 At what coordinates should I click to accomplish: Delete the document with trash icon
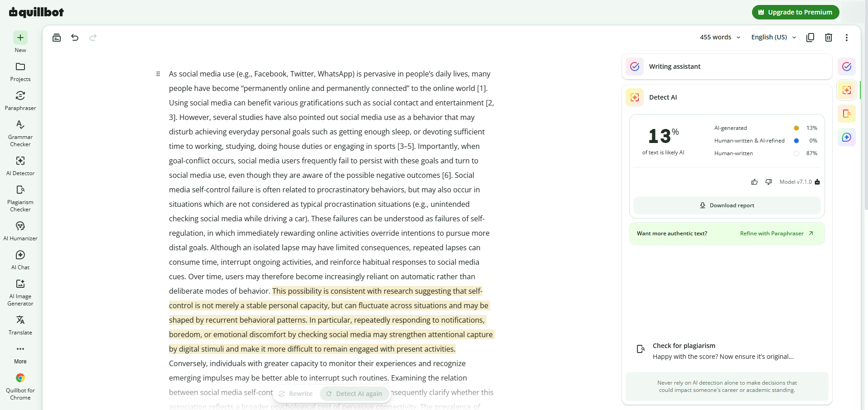[x=829, y=37]
